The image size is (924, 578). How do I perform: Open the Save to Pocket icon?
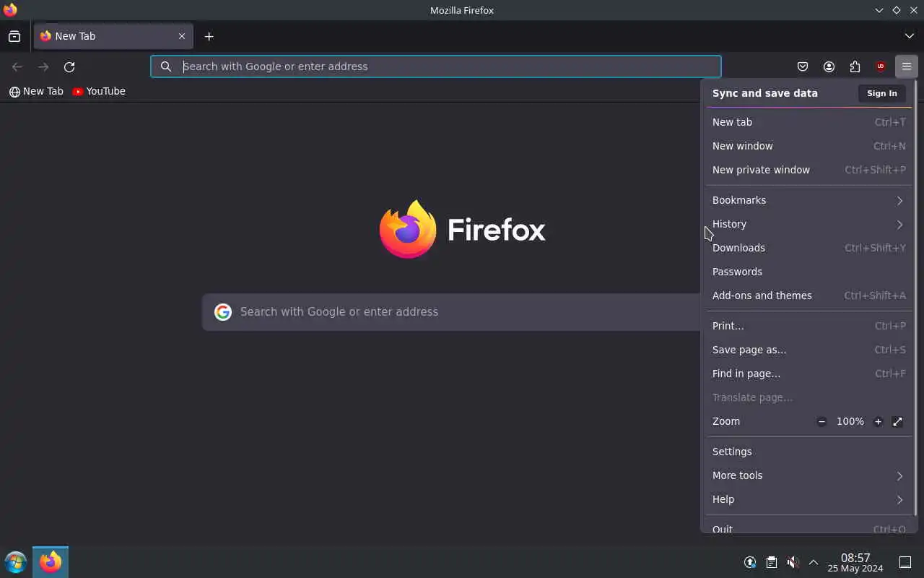click(x=803, y=66)
